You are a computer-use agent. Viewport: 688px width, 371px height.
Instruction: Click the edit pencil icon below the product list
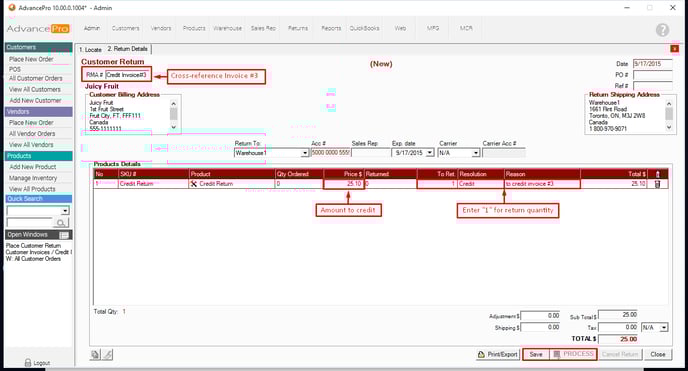(108, 354)
